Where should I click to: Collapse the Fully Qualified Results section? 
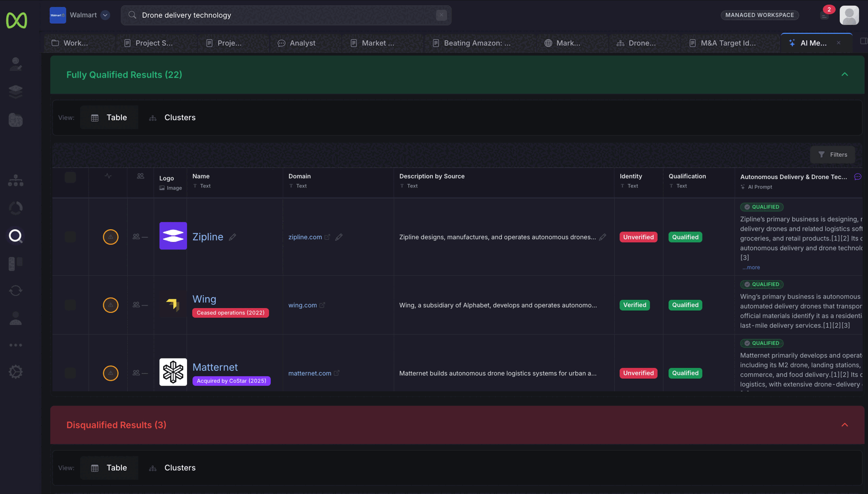pyautogui.click(x=845, y=75)
